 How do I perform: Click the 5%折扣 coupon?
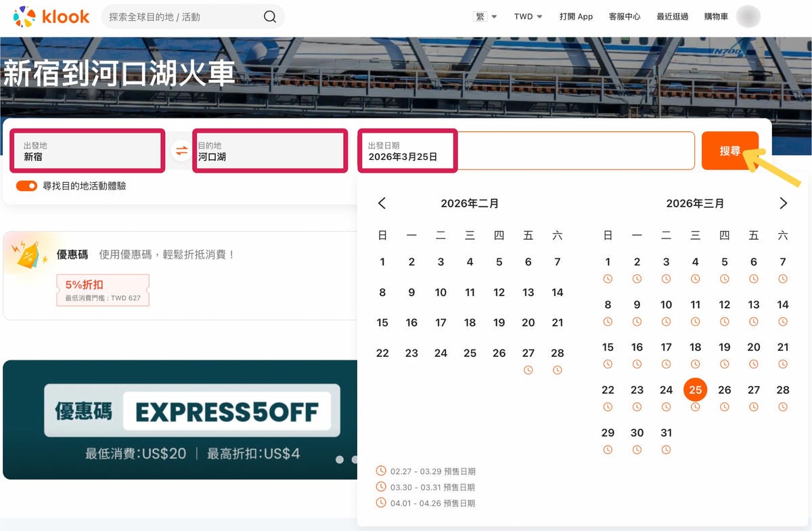pos(103,291)
